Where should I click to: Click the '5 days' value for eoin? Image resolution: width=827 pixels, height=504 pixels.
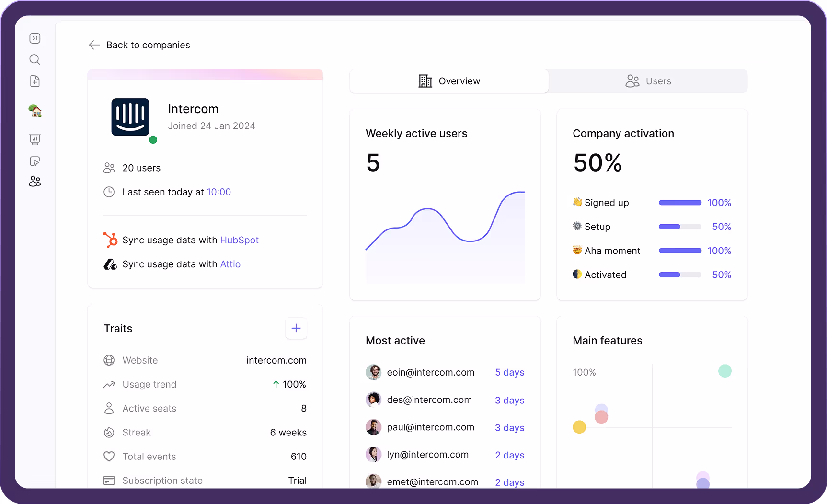tap(510, 372)
